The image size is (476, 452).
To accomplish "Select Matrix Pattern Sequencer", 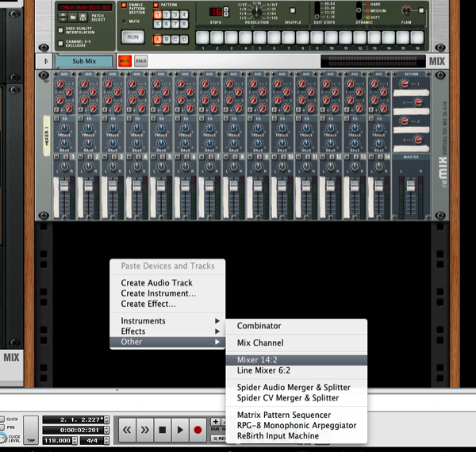I will pyautogui.click(x=296, y=415).
